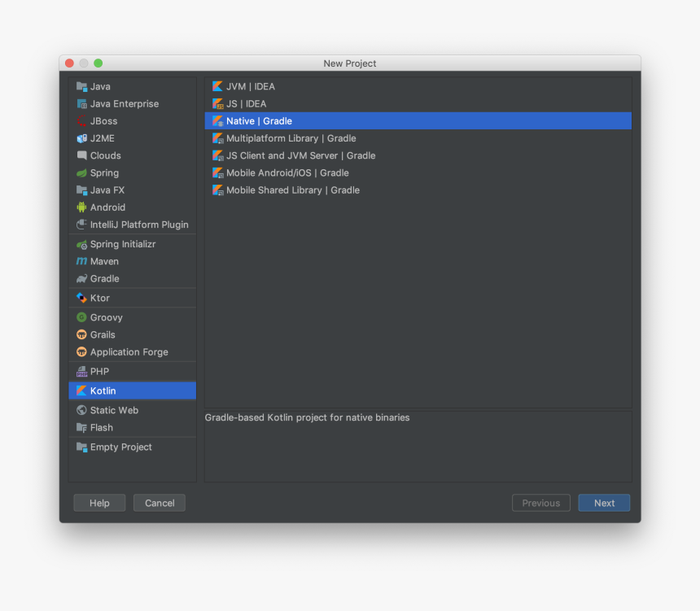Choose Empty Project
The image size is (700, 611).
point(133,447)
